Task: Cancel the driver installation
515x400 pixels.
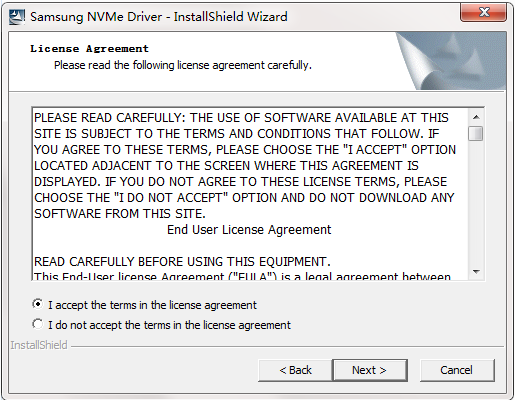Action: click(x=457, y=370)
